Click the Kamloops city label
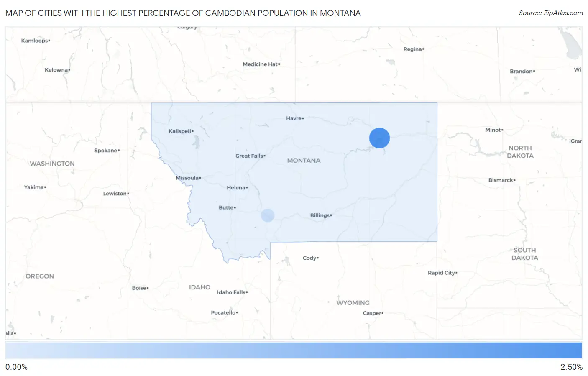Viewport: 588px width, 376px height. 35,41
